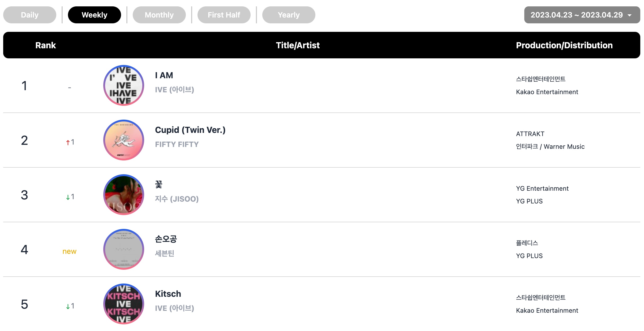Click the Kitsch song title

[168, 294]
